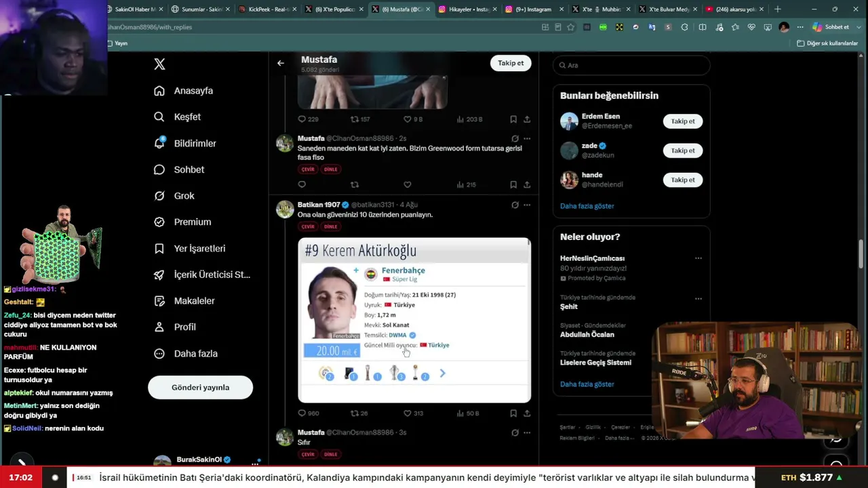Image resolution: width=868 pixels, height=488 pixels.
Task: Follow Mustafa with header Takip et
Action: [511, 63]
